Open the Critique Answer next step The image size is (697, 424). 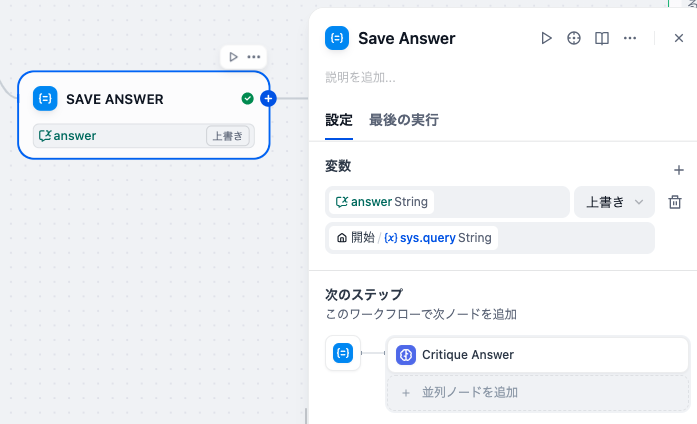click(x=538, y=355)
